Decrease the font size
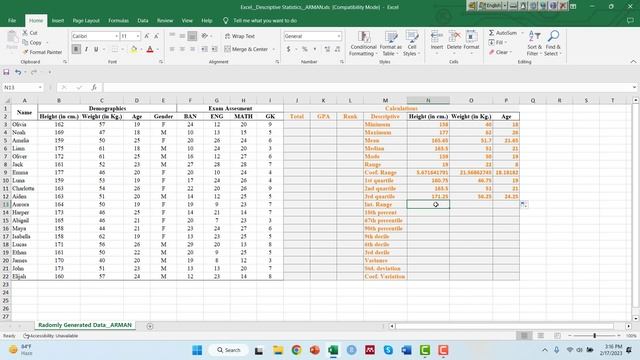 tap(156, 36)
